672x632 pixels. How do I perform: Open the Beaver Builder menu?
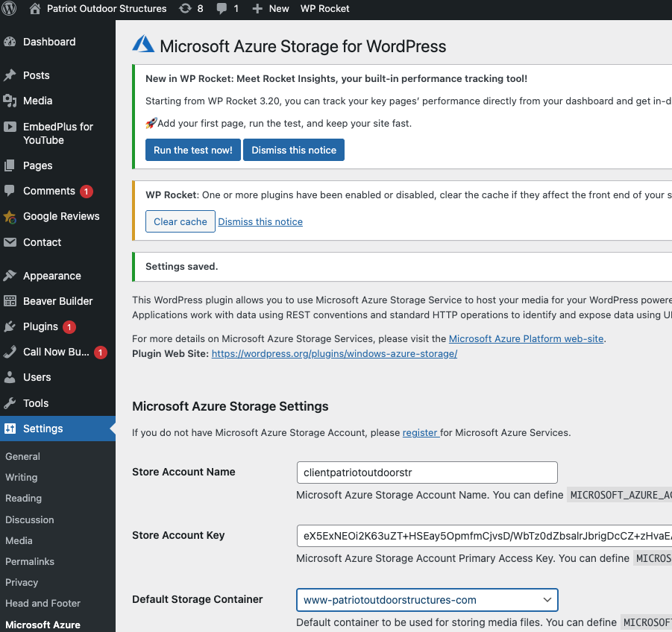pyautogui.click(x=57, y=301)
